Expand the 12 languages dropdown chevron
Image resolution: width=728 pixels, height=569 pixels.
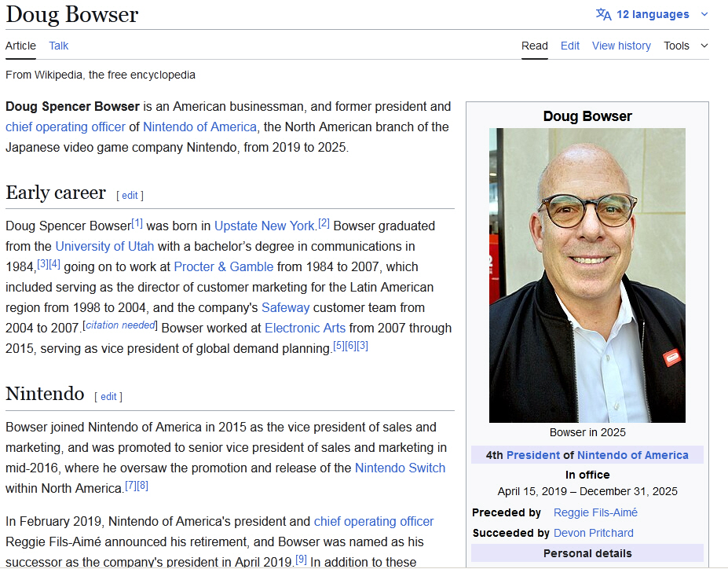click(x=704, y=14)
